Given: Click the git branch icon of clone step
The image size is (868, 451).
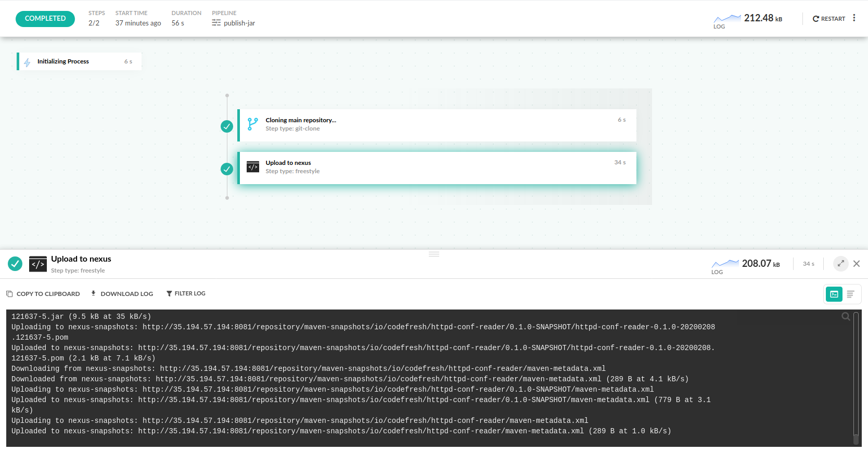Looking at the screenshot, I should coord(252,124).
